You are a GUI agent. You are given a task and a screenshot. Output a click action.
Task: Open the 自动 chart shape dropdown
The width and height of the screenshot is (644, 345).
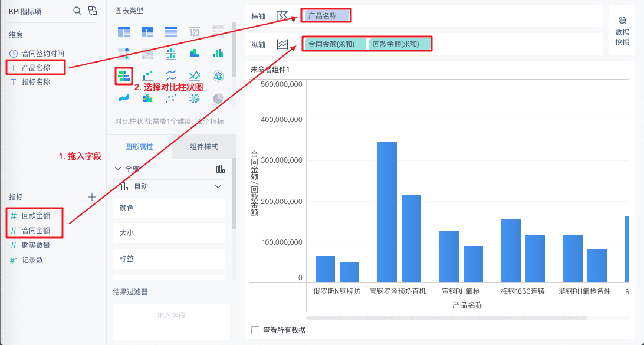click(x=169, y=186)
